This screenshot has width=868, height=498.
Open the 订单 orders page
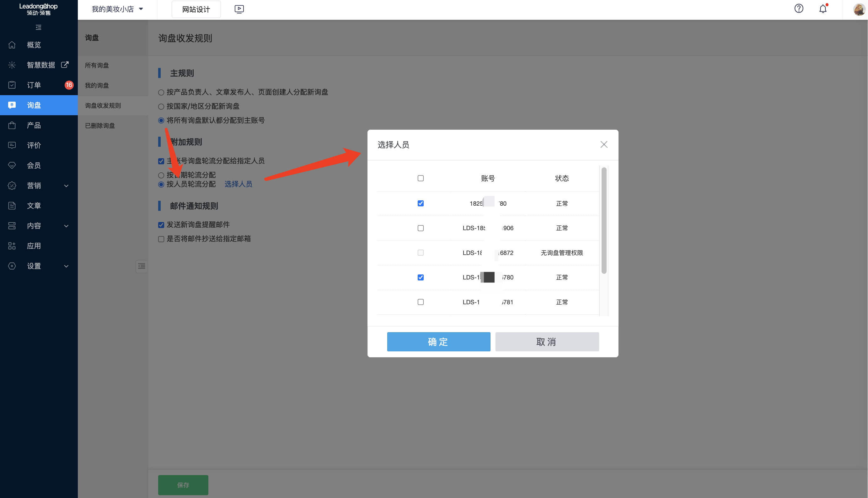[x=34, y=85]
